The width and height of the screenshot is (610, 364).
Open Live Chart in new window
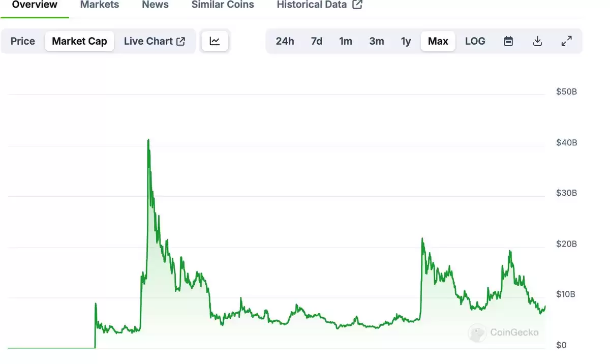(155, 41)
